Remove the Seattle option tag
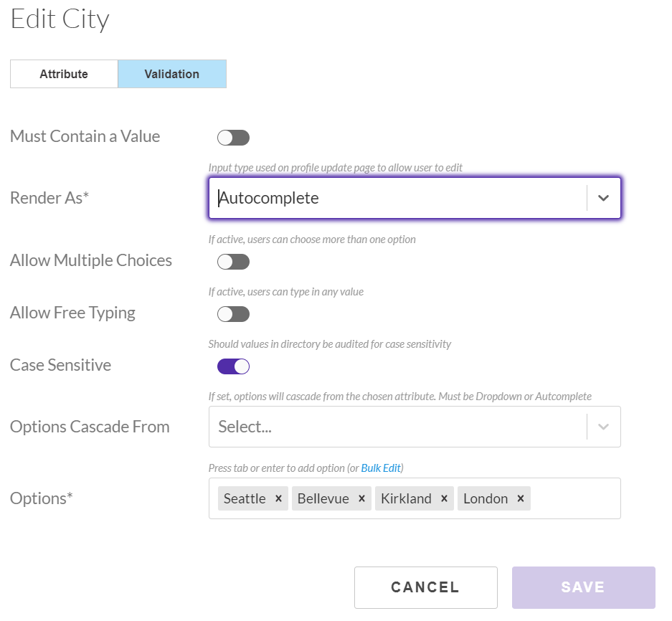672x621 pixels. 278,498
